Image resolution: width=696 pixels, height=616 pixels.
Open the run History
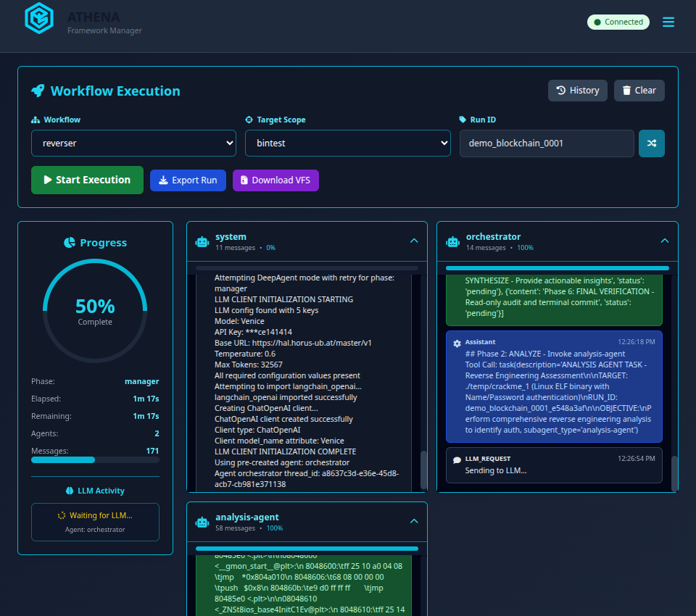pos(577,91)
